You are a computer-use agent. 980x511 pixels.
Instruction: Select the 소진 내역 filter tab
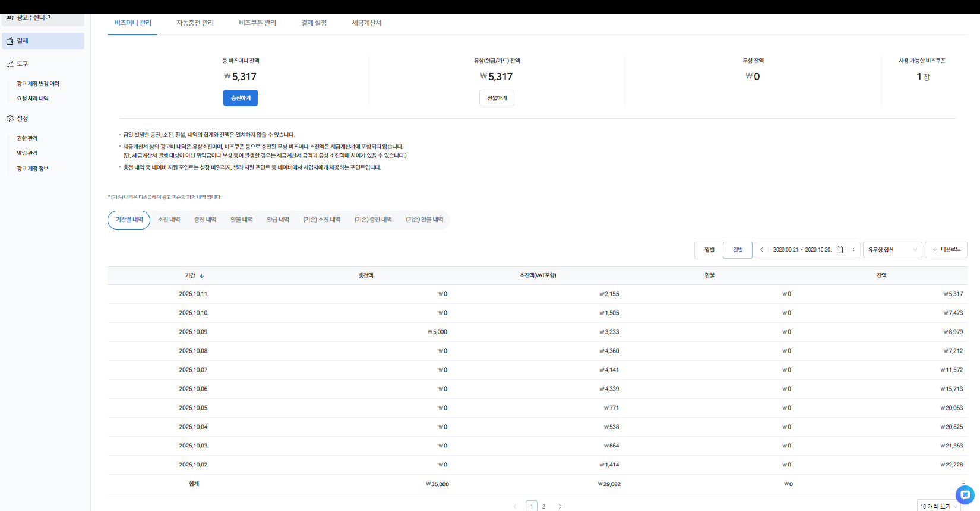[x=169, y=220]
